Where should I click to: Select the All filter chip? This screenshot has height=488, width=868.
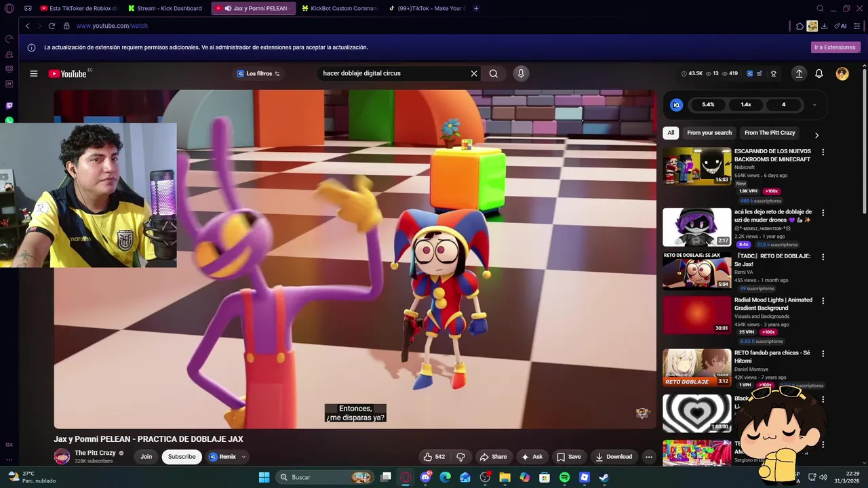[x=671, y=133]
